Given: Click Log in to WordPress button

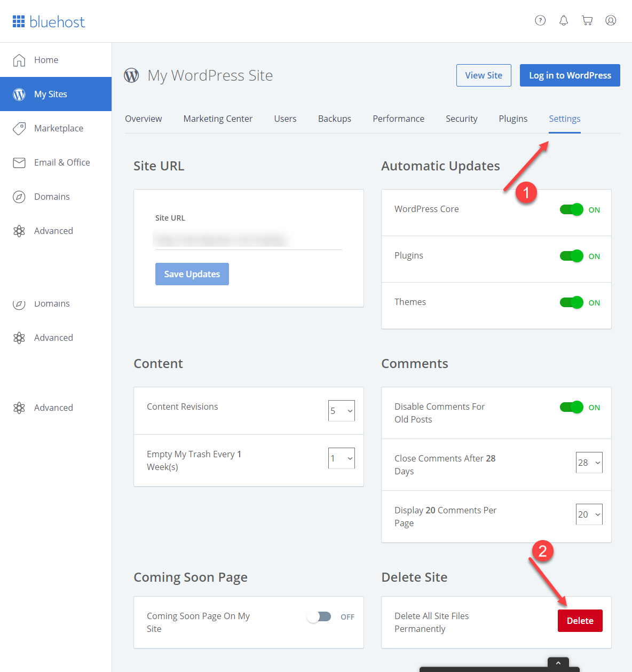Looking at the screenshot, I should coord(570,75).
